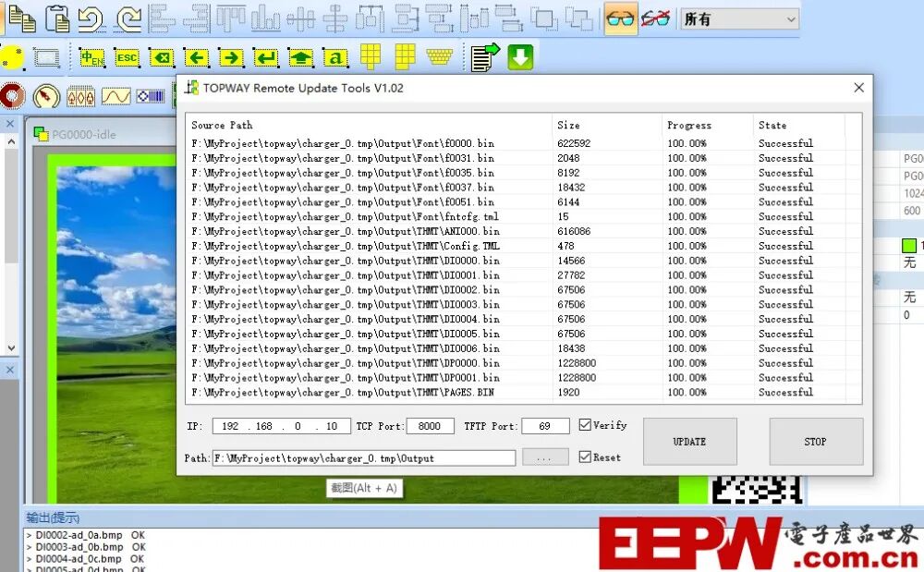
Task: Select the letter 'a' key element
Action: click(x=335, y=57)
